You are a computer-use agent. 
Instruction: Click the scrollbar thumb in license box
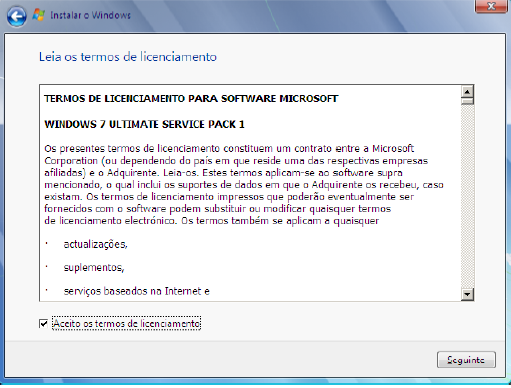pyautogui.click(x=467, y=101)
